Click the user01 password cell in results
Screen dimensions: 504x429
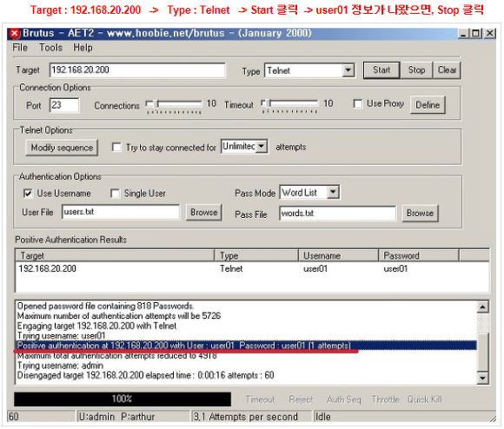(395, 268)
